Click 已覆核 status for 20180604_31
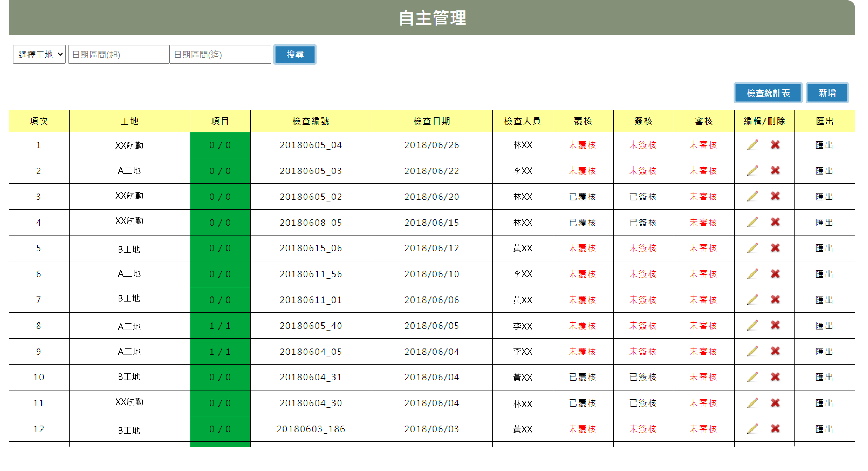Viewport: 868px width, 471px height. [x=582, y=377]
